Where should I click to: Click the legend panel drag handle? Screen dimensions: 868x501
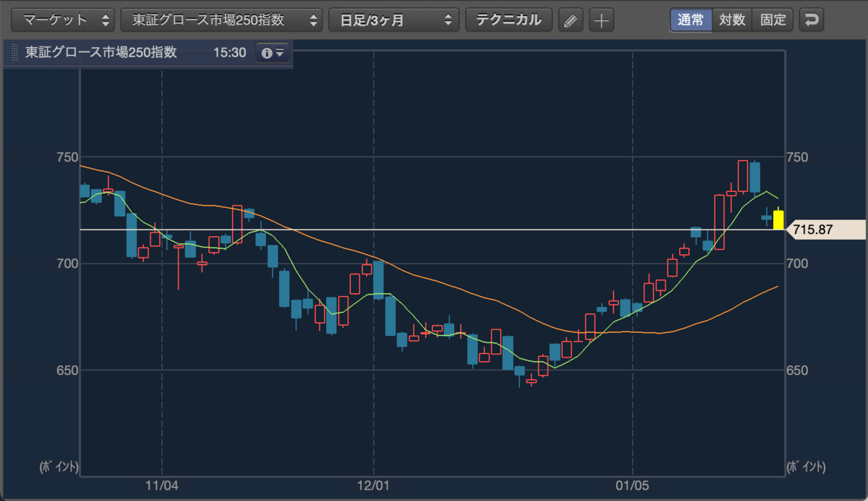14,53
